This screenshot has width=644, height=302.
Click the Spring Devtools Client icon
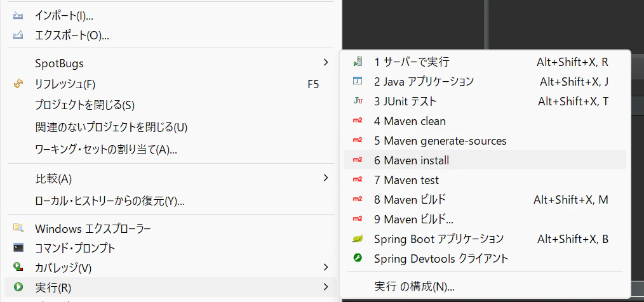tap(358, 258)
